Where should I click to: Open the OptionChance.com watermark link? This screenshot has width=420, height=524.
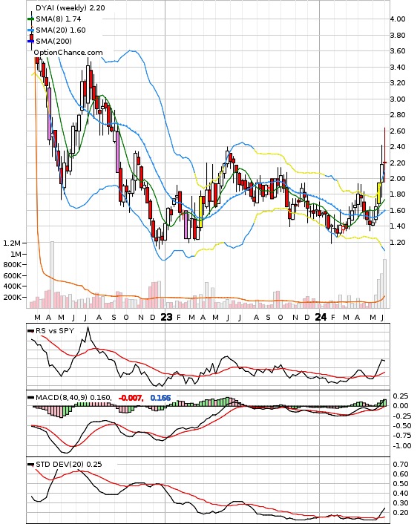point(68,53)
